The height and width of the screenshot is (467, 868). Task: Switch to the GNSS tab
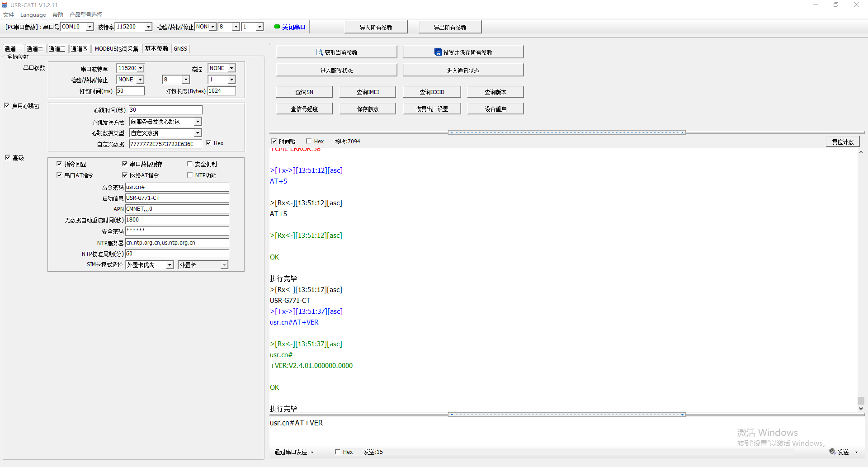(x=180, y=49)
